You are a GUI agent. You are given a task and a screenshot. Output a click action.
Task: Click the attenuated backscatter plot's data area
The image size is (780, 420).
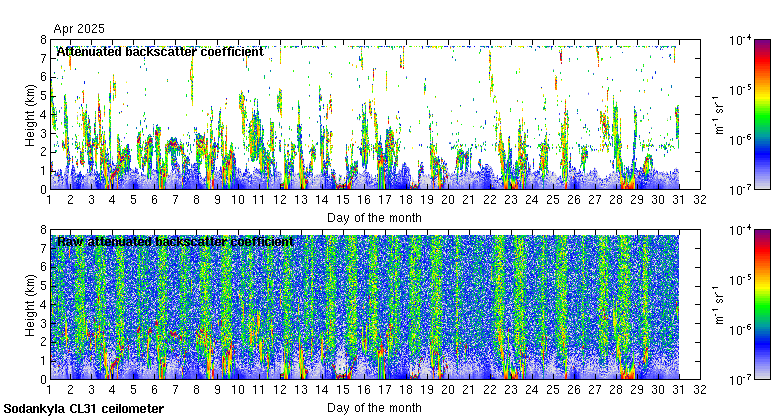(375, 114)
